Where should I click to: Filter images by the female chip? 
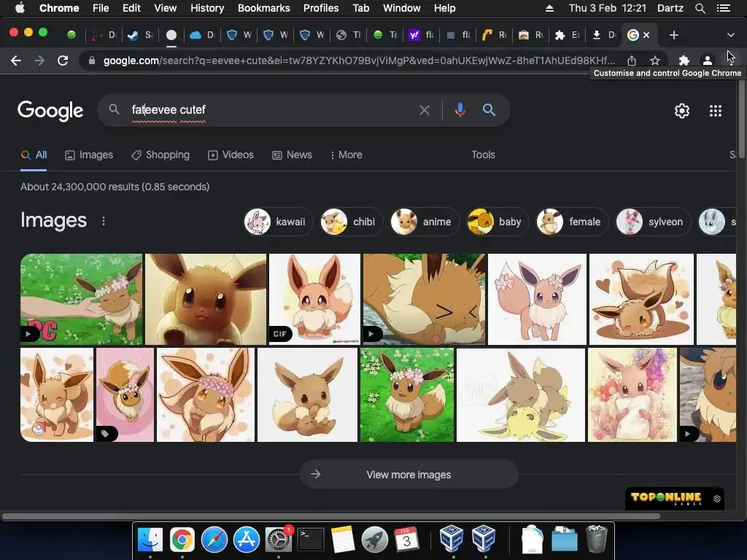tap(572, 222)
